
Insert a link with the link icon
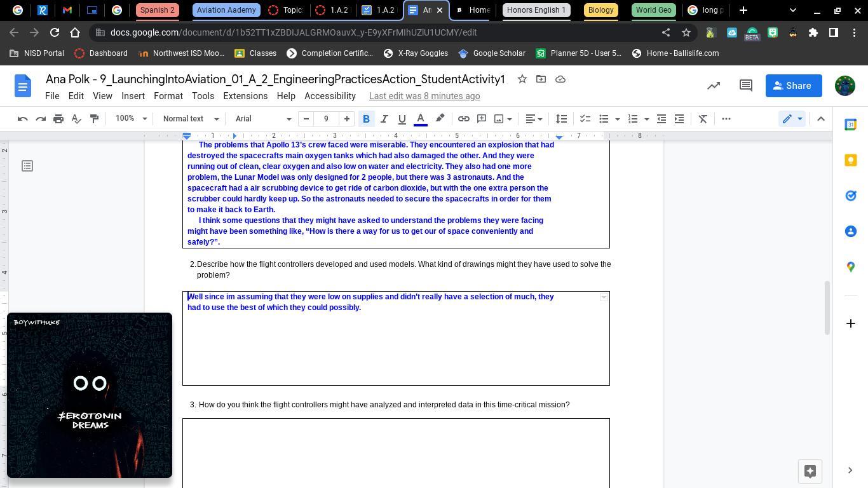pyautogui.click(x=464, y=119)
